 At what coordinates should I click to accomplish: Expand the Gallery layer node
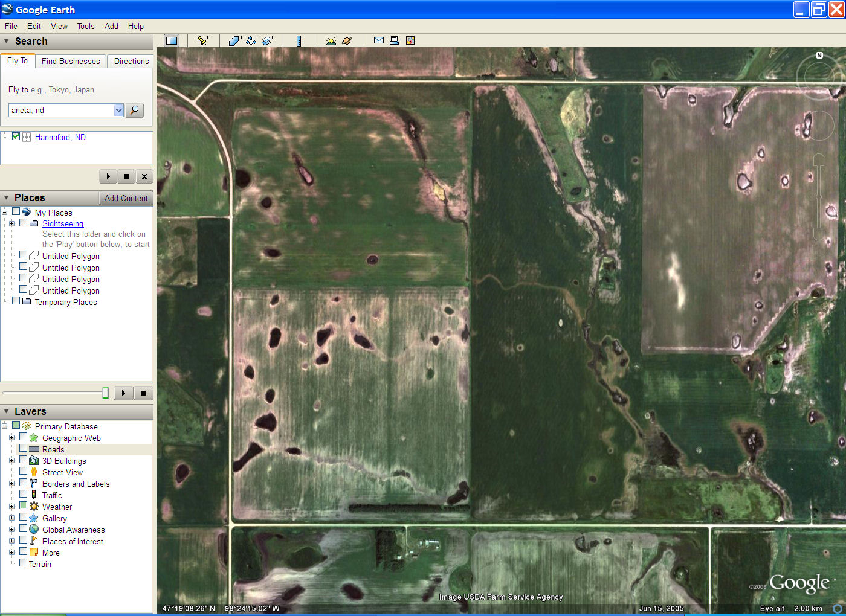[x=11, y=518]
